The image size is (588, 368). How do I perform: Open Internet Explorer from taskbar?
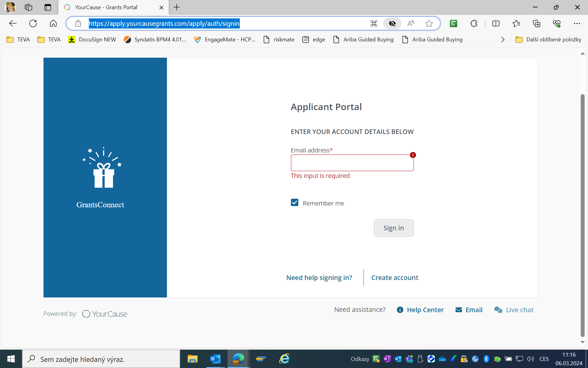tap(285, 359)
